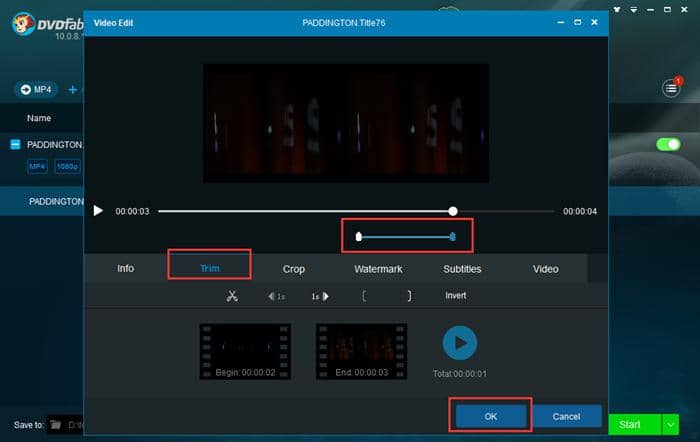
Task: Click the DVDFab logo
Action: [47, 25]
